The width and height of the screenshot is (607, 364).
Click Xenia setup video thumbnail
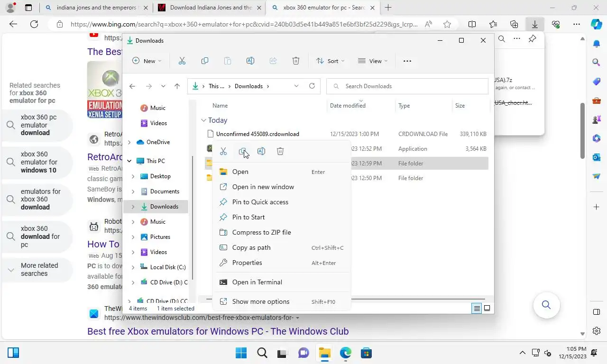click(104, 90)
